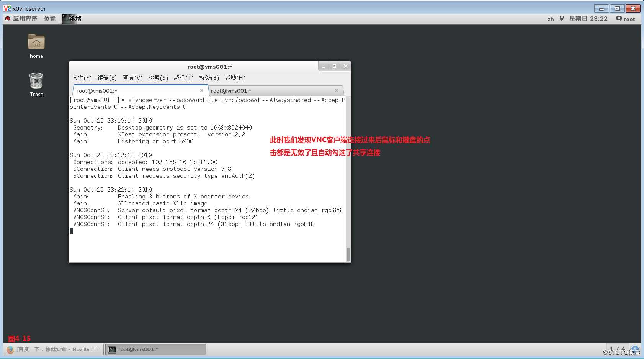Screen dimensions: 644x359
Task: Click "Client requests security type VncAuth(2)"
Action: [x=186, y=176]
